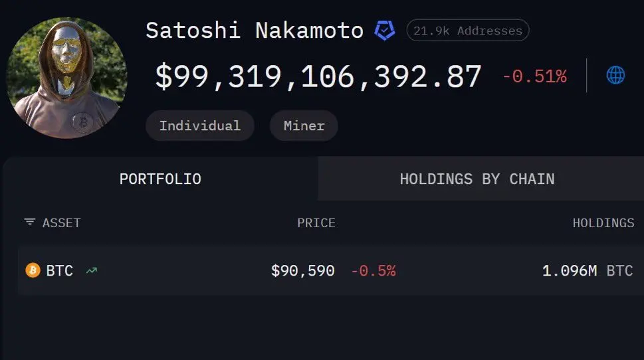This screenshot has height=360, width=644.
Task: Click the $99,319,106,392.87 total value
Action: [318, 76]
